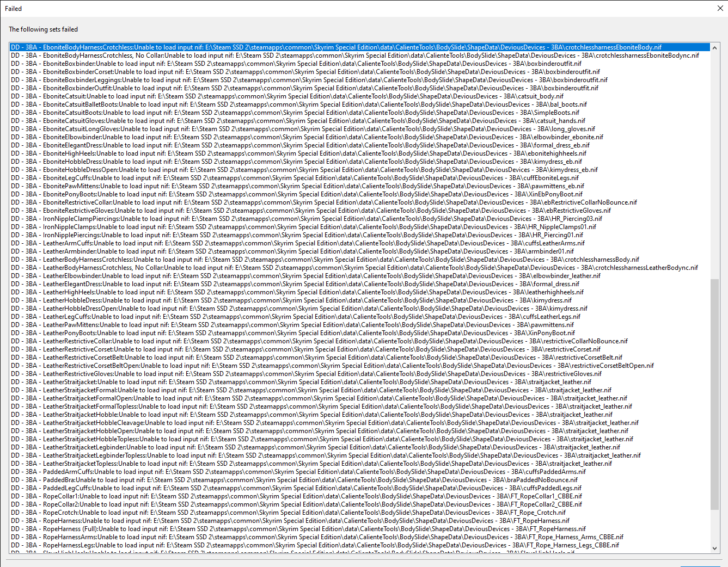728x567 pixels.
Task: Select the EboniteCatsuitBalletBoots row
Action: tap(360, 104)
